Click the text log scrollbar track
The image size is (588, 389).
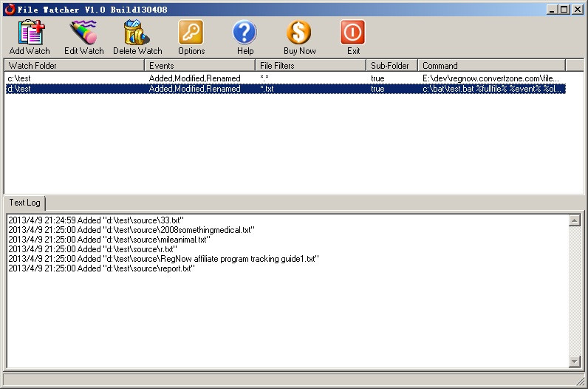coord(574,291)
